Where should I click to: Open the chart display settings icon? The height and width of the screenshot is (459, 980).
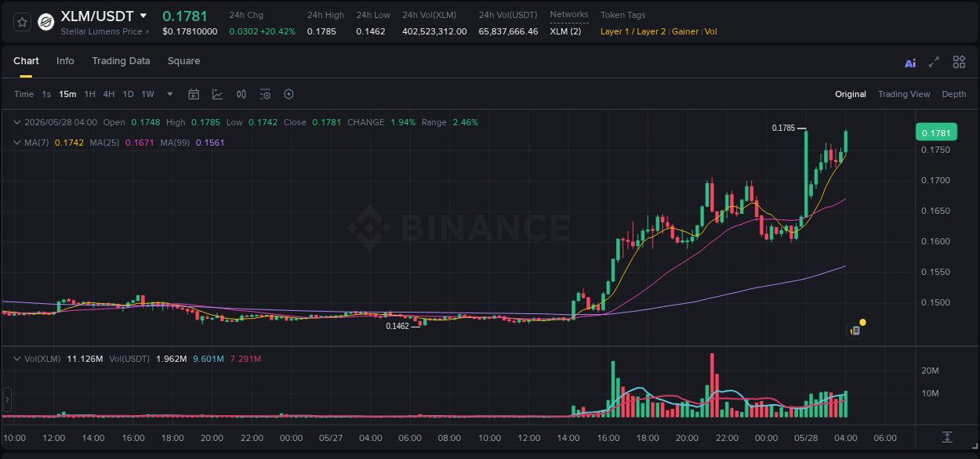tap(265, 94)
